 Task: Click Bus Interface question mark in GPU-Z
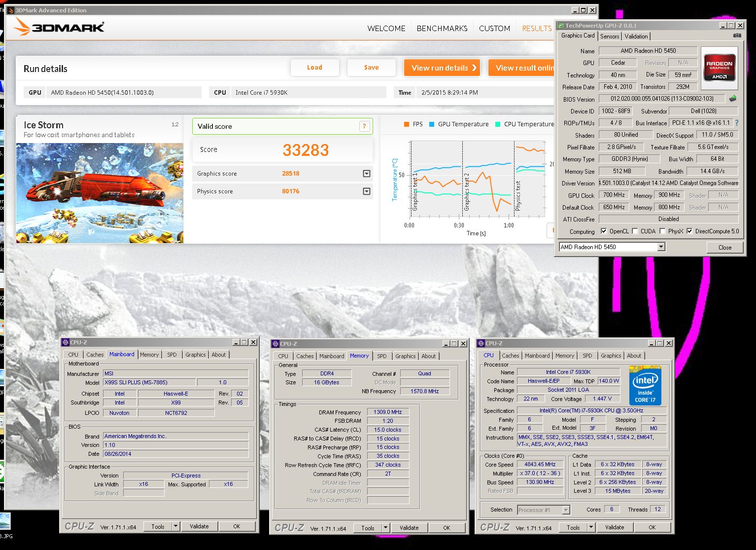pyautogui.click(x=736, y=123)
